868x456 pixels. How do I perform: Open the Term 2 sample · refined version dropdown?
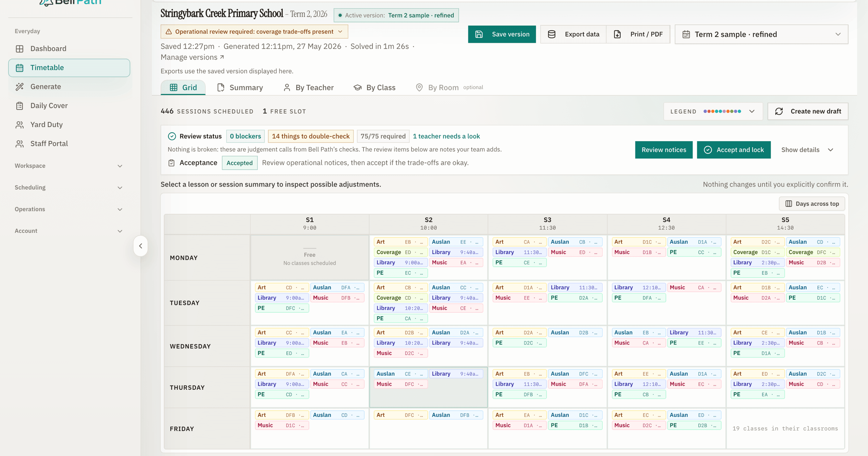pos(761,34)
